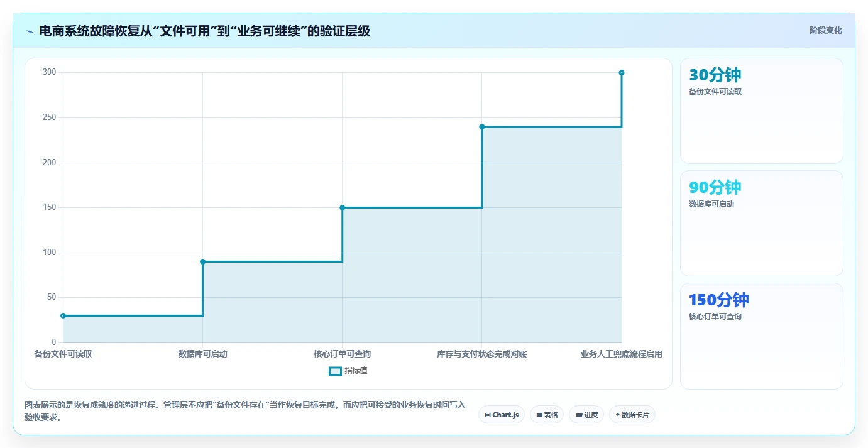Viewport: 868px width, 448px height.
Task: Click the y-axis tick label 100
Action: [50, 253]
